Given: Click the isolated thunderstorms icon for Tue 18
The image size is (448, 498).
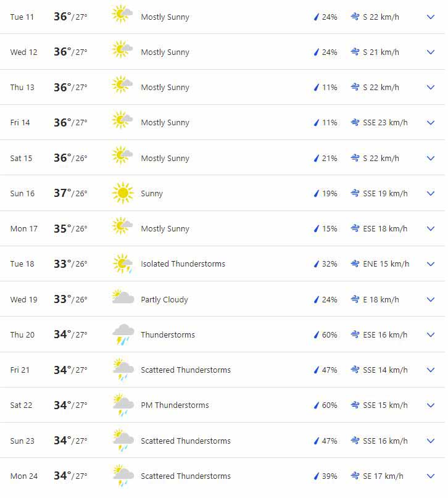Looking at the screenshot, I should click(123, 264).
